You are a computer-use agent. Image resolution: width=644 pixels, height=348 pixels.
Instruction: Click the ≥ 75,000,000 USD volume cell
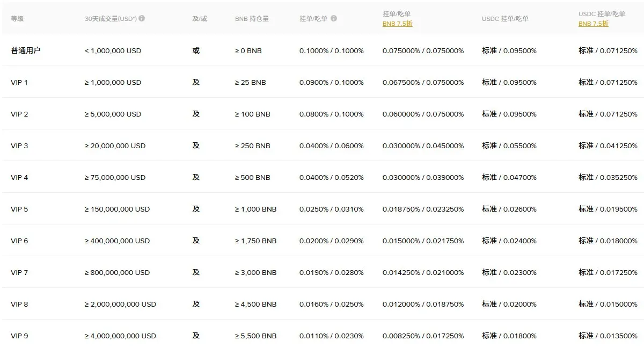[115, 177]
